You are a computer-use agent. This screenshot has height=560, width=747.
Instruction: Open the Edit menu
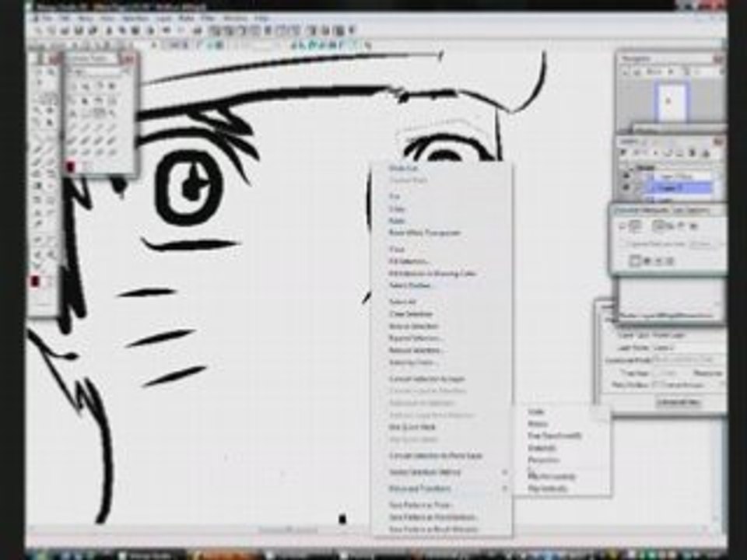(65, 18)
